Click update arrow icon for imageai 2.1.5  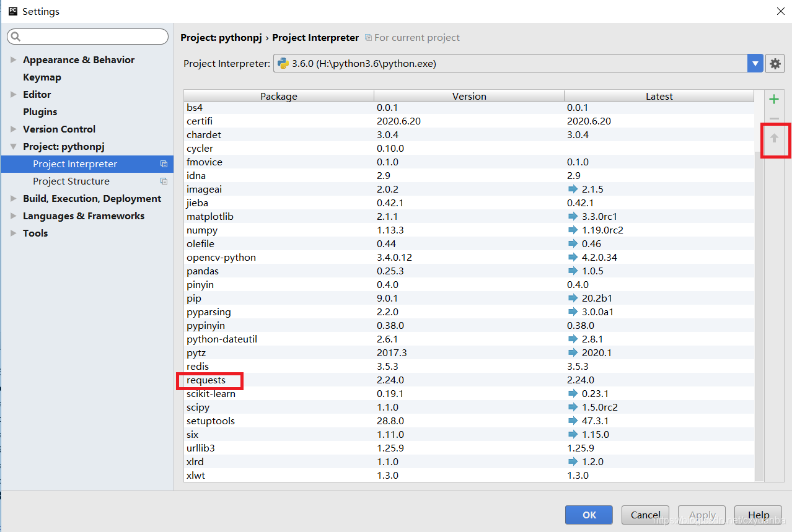coord(573,189)
